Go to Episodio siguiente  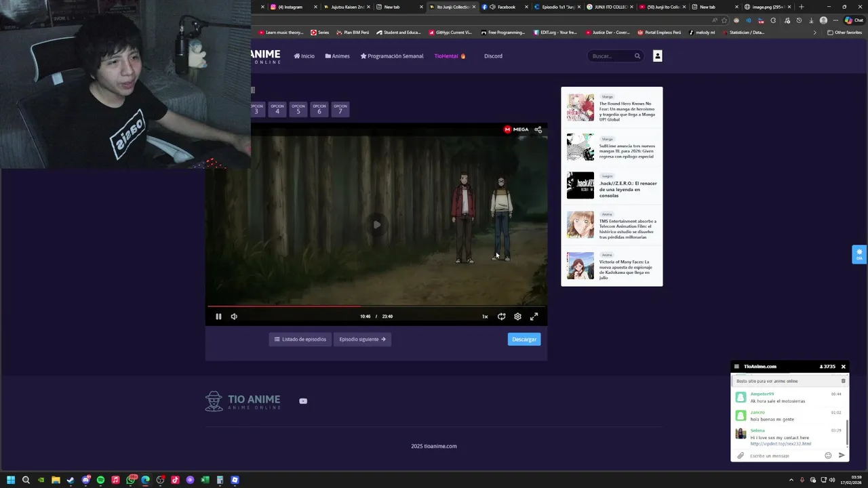[362, 340]
